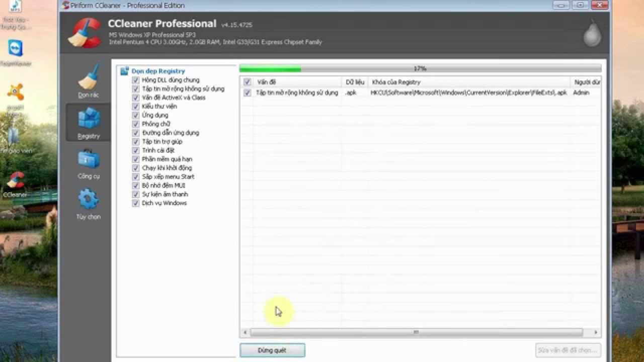
Task: Click 'MS Windows XP Professional SP3' text
Action: 152,35
